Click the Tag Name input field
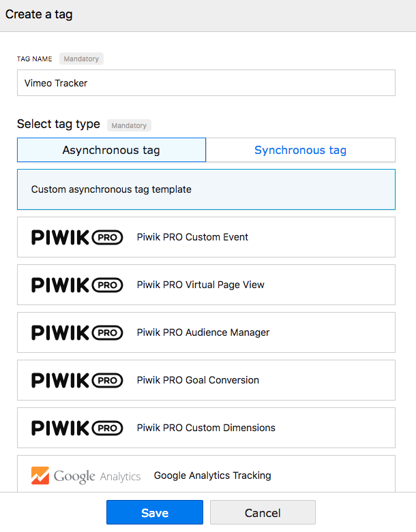Screen dimensions: 416x532 [206, 83]
